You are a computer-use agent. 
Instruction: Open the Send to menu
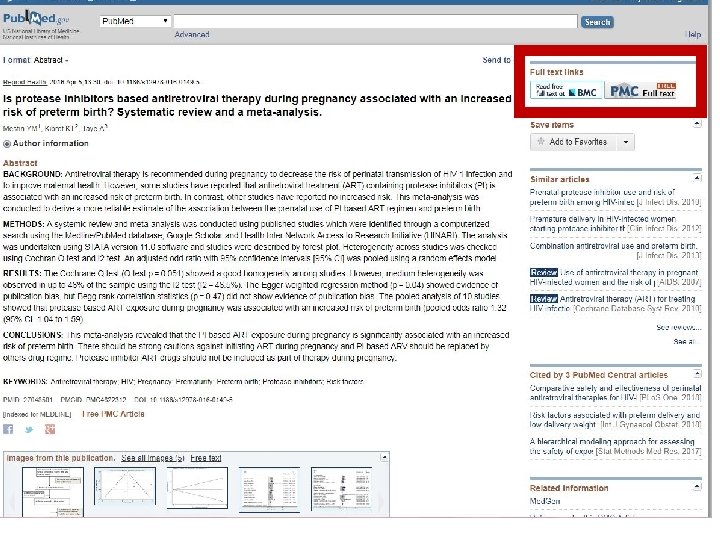click(496, 60)
